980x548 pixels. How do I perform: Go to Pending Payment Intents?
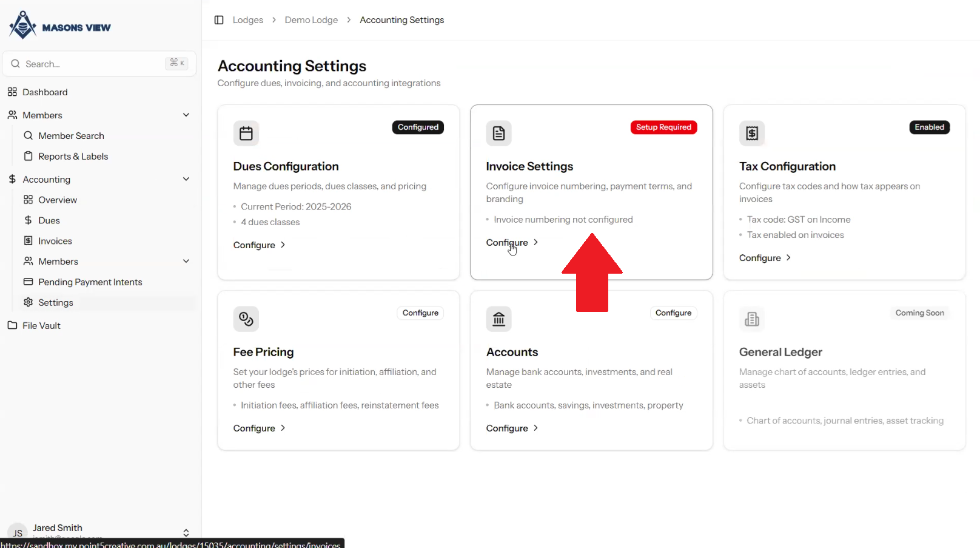click(90, 282)
